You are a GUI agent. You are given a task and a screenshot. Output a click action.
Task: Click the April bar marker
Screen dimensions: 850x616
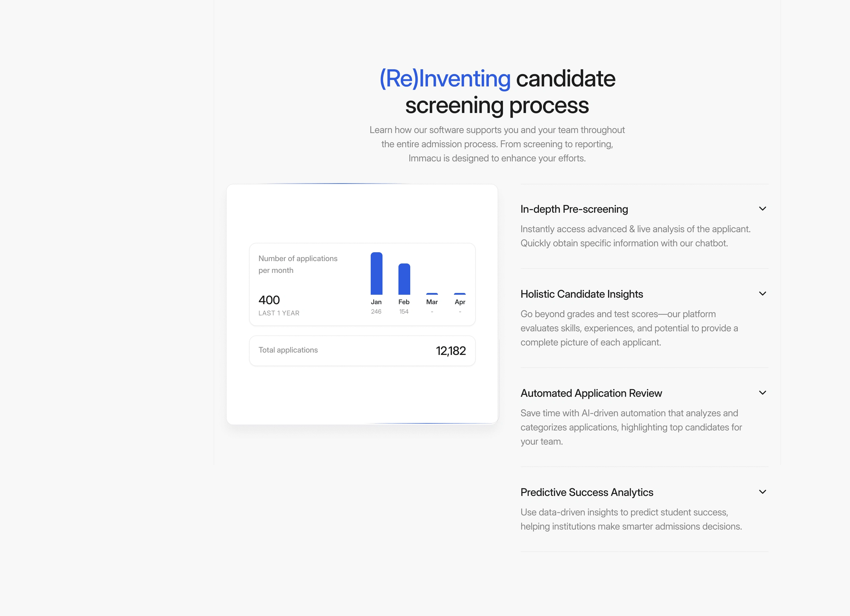[x=460, y=294]
